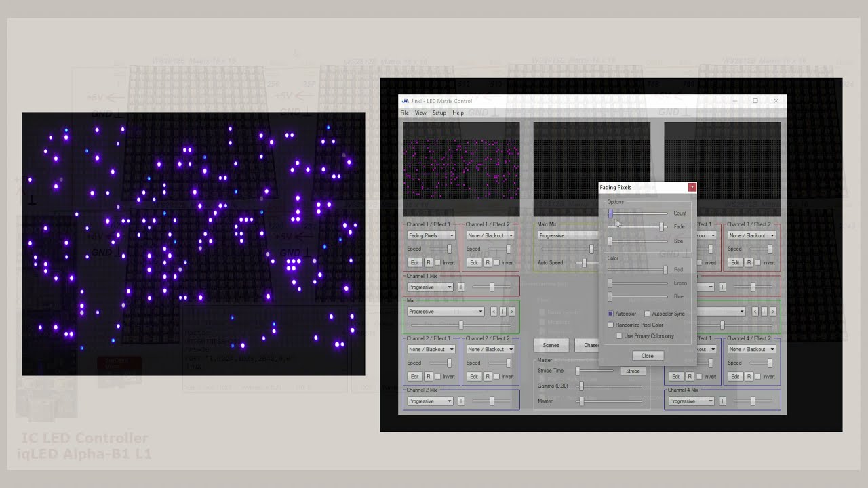
Task: Click the R button in Channel 1 / Effect 1
Action: [x=428, y=262]
